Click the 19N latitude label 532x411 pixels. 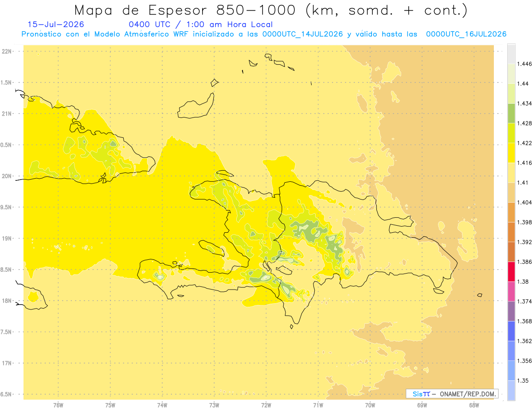[6, 239]
